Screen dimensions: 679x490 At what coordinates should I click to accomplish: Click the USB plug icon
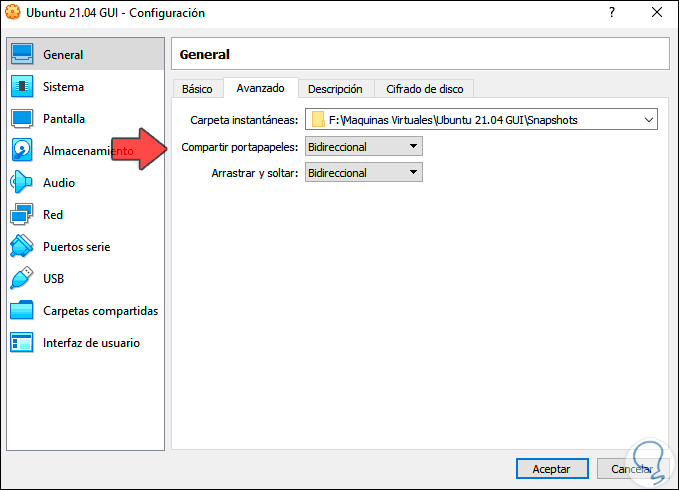tap(22, 278)
